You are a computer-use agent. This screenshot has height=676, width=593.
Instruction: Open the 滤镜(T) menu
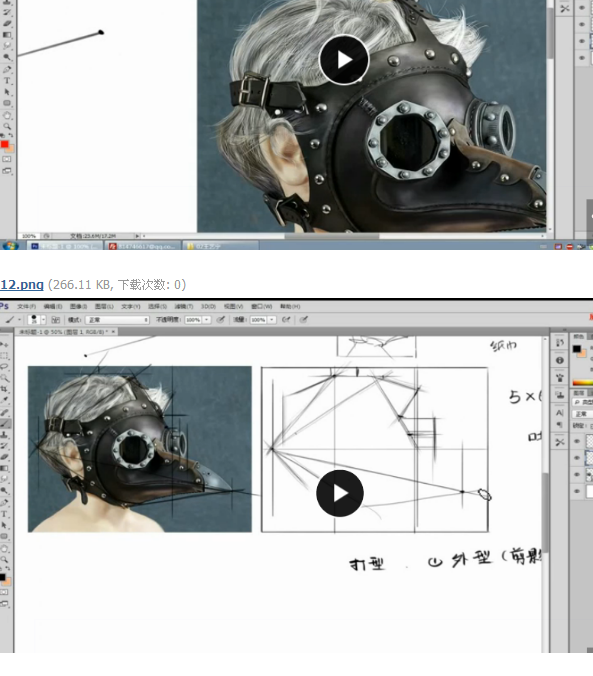click(x=183, y=307)
